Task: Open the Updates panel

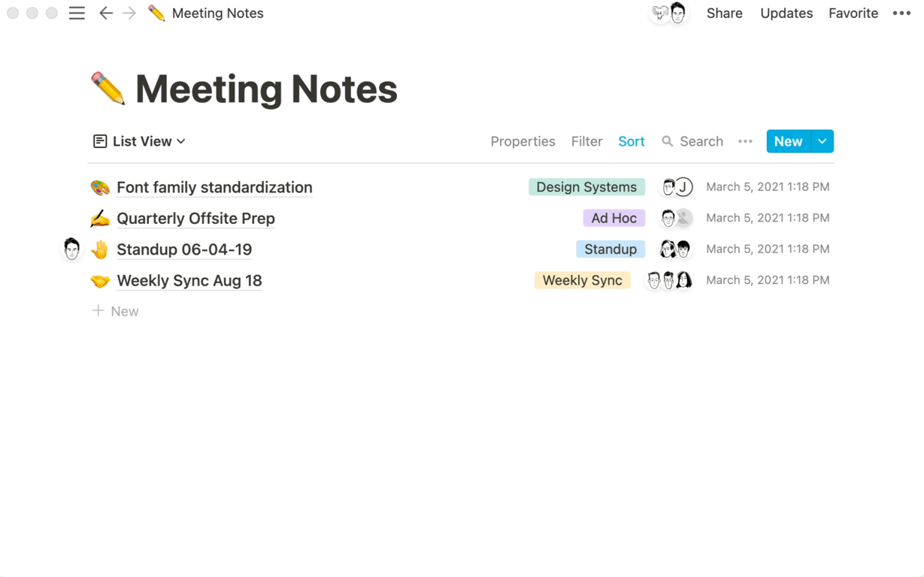Action: [x=786, y=14]
